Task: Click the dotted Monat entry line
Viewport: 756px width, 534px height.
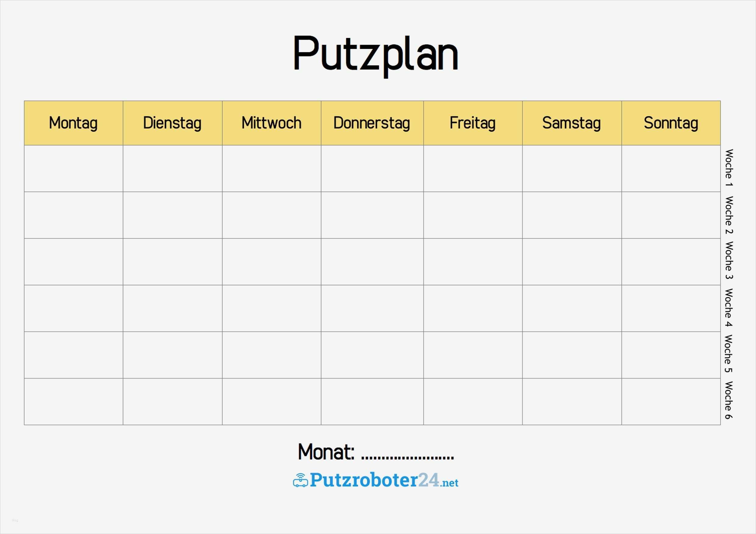Action: pos(407,456)
